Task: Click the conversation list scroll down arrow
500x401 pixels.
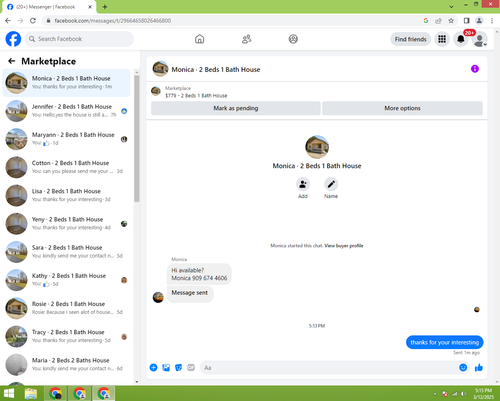Action: coord(137,382)
